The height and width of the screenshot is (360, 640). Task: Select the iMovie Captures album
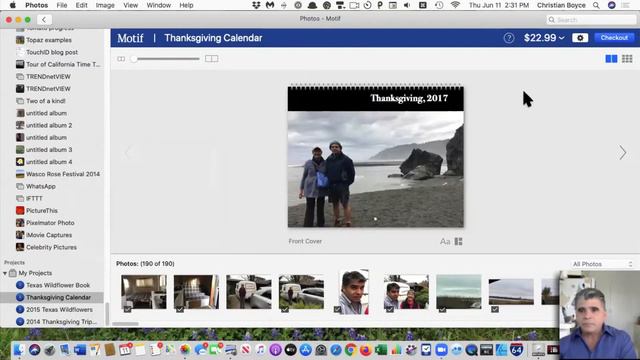[x=49, y=235]
